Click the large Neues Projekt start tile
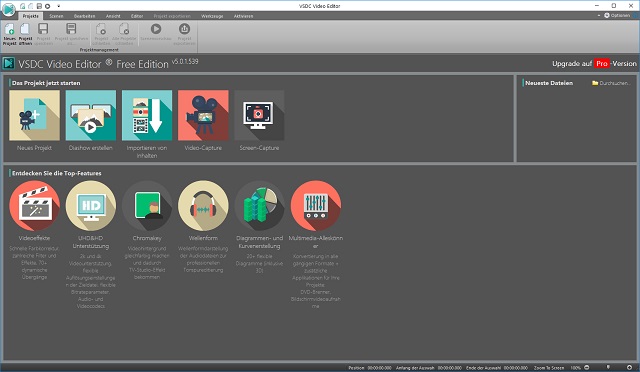 click(34, 116)
